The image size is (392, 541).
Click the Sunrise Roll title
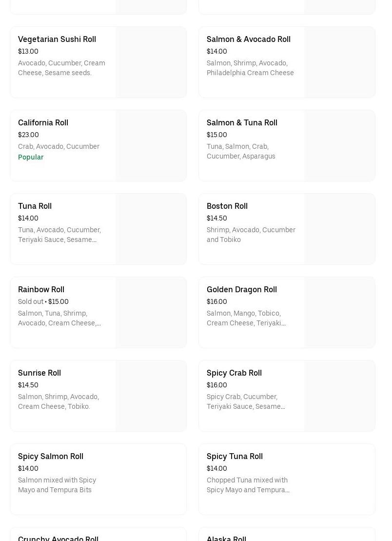tap(39, 373)
